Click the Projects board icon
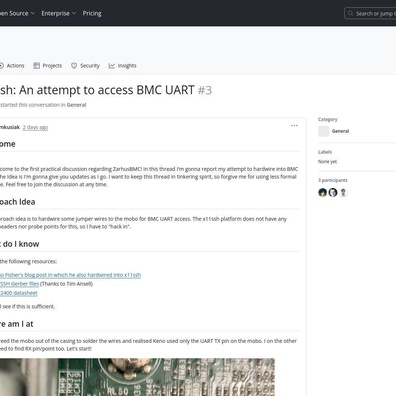 click(36, 66)
